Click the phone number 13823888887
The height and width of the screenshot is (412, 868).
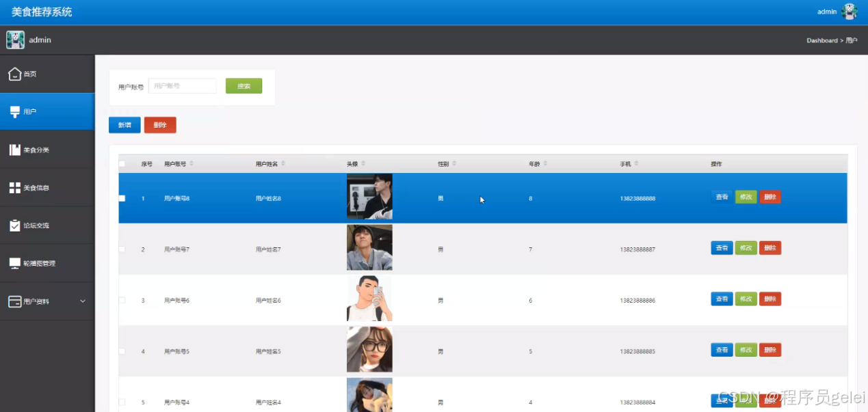coord(637,249)
